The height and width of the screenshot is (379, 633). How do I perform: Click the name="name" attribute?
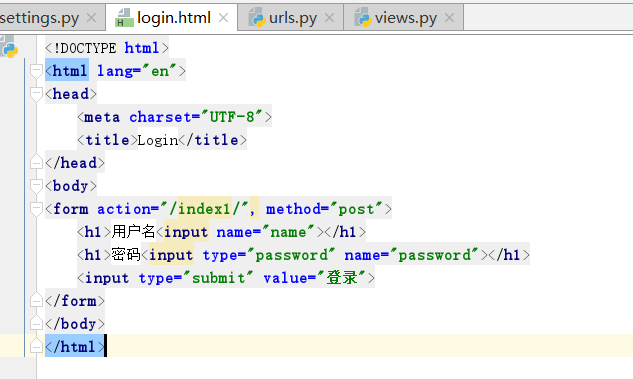point(265,232)
